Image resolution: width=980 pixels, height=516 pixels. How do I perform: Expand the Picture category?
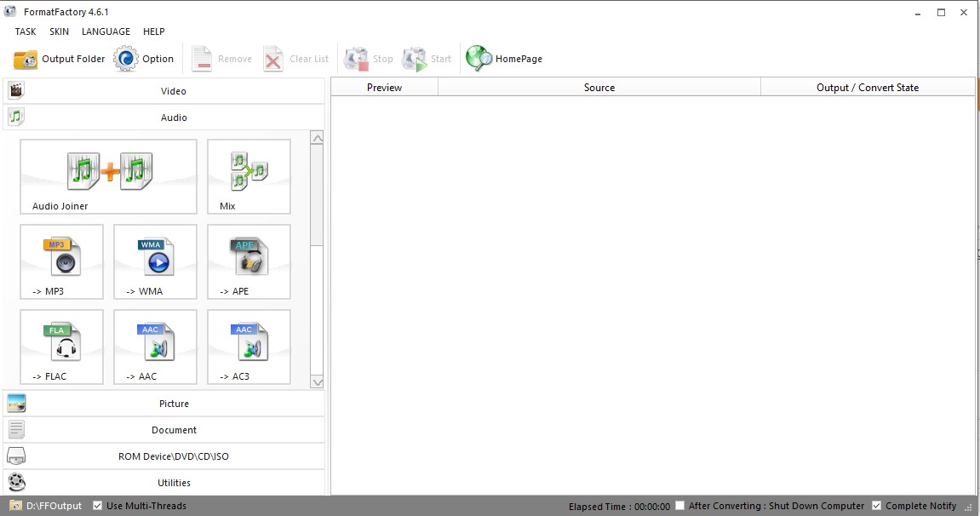(x=164, y=404)
